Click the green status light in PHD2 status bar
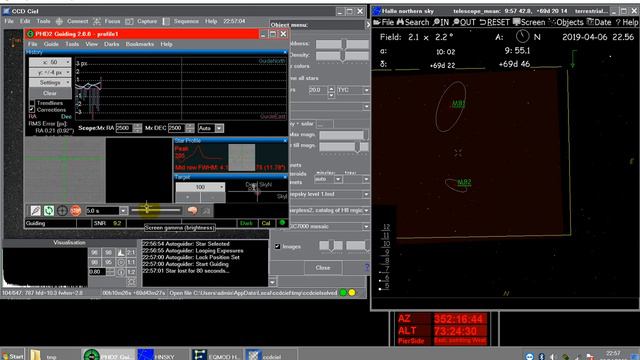Image resolution: width=640 pixels, height=360 pixels. click(x=282, y=223)
